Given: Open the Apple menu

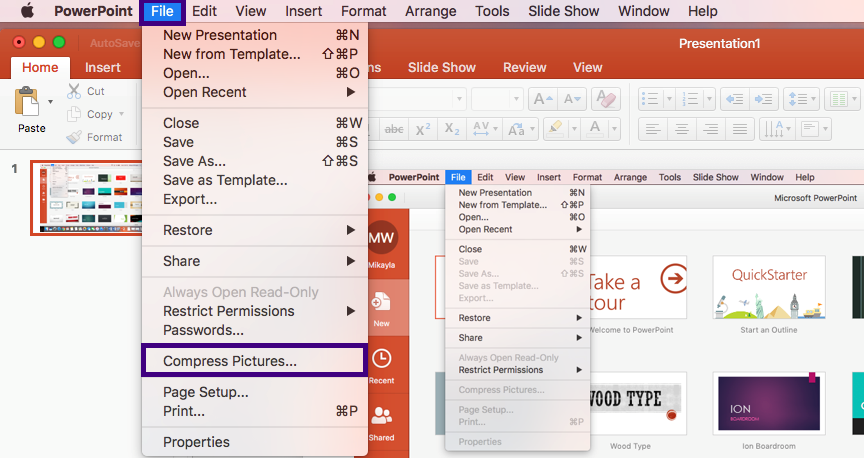Looking at the screenshot, I should click(27, 11).
